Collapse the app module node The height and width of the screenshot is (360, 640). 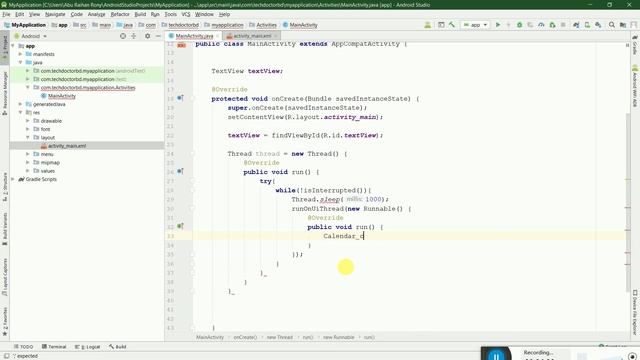pos(13,46)
